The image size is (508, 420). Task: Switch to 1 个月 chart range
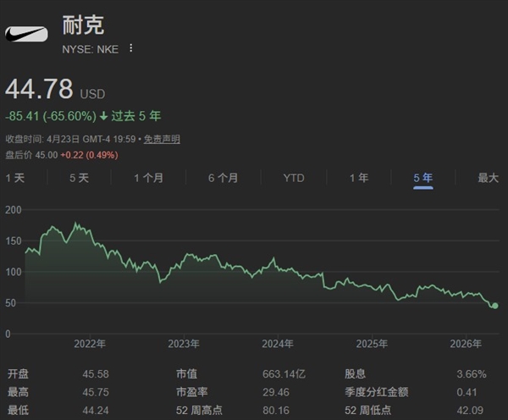click(x=148, y=178)
